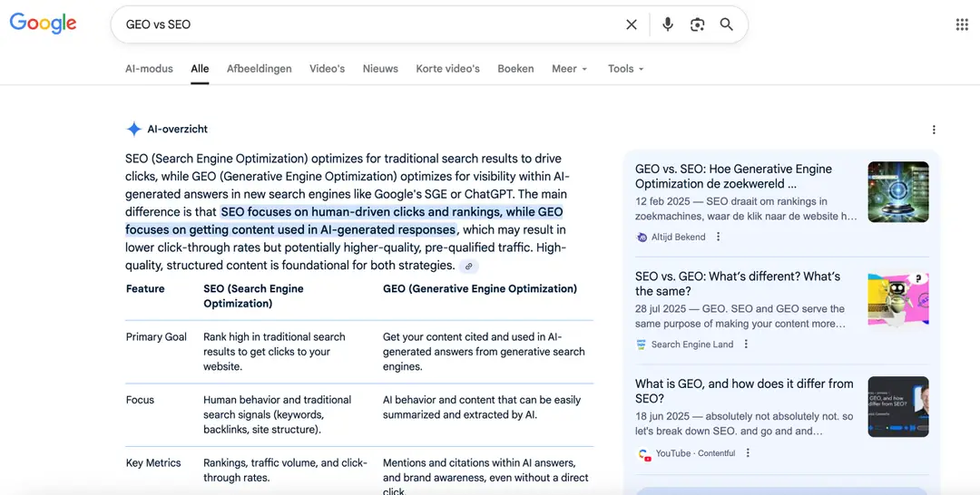Select the Alle results tab

[x=200, y=69]
